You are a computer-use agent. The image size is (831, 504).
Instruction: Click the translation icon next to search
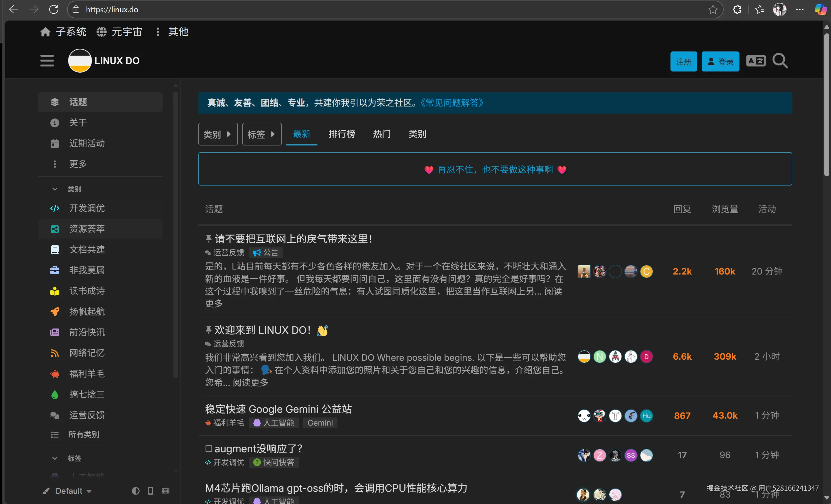[x=756, y=61]
